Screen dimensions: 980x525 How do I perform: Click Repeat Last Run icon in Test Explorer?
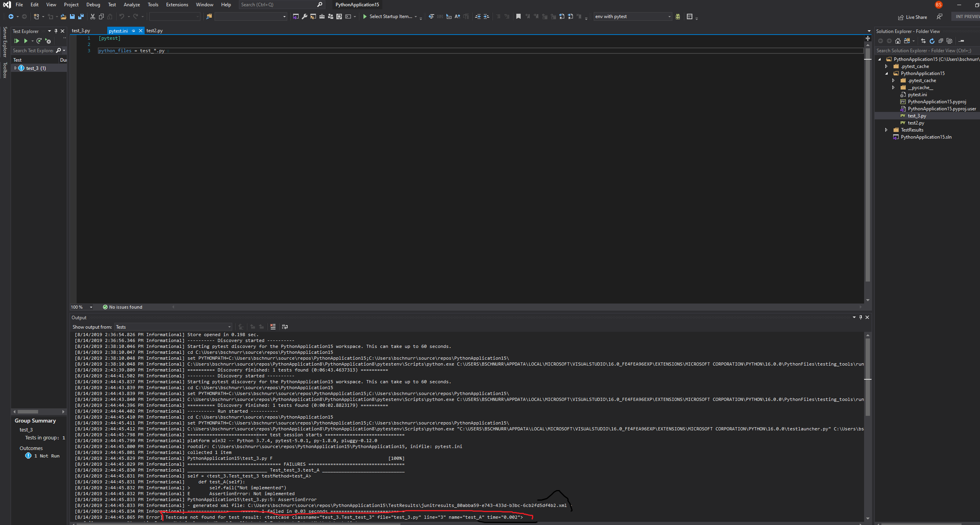coord(39,41)
